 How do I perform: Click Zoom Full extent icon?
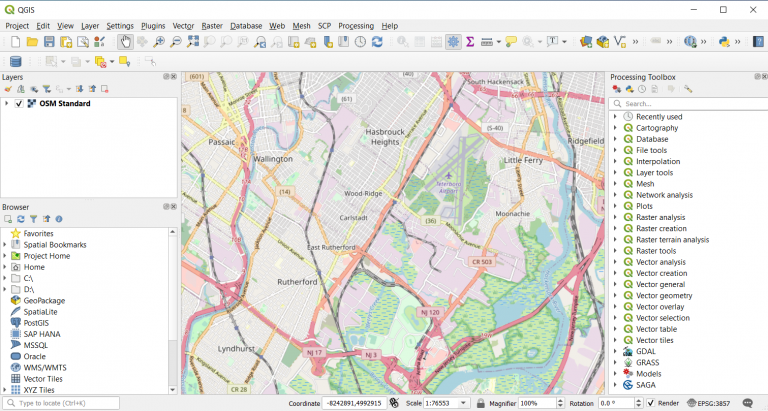192,42
